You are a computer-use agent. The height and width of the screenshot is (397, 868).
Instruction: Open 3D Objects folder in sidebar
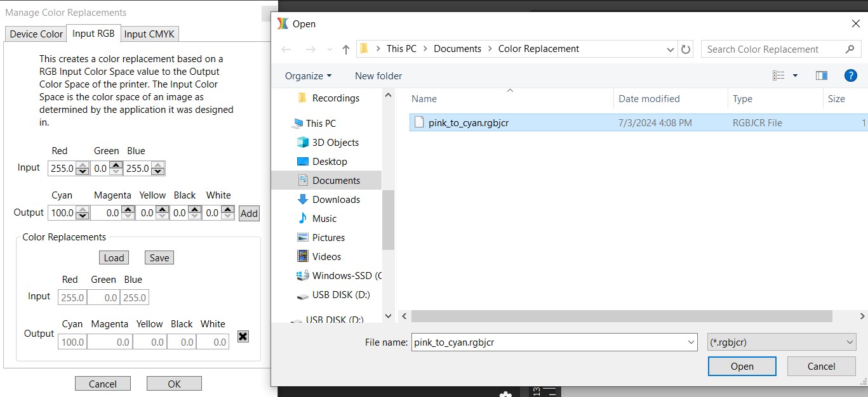point(335,143)
